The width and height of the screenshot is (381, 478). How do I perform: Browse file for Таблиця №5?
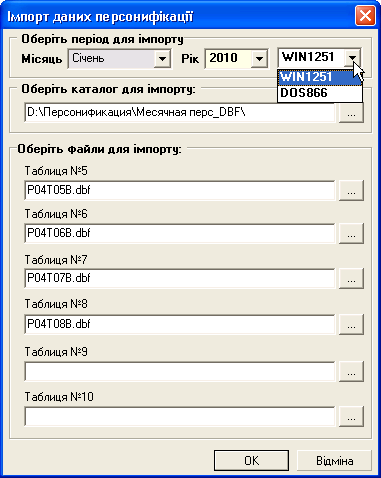coord(351,191)
